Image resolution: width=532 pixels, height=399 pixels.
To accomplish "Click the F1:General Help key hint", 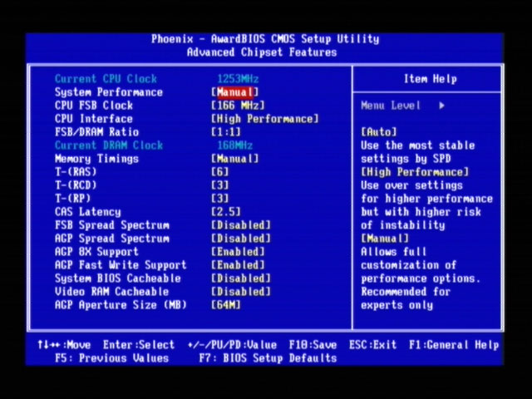I will click(454, 345).
